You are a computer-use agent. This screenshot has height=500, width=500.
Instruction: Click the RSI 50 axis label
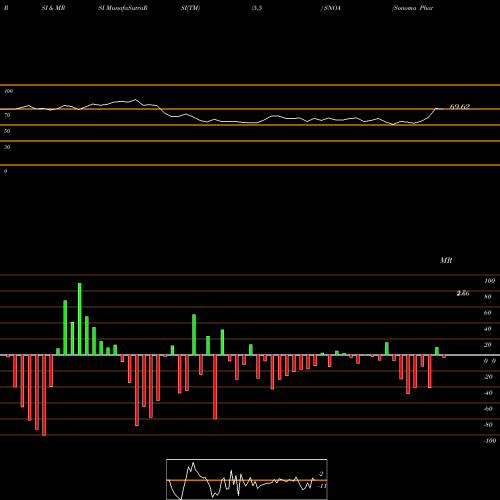[7, 131]
